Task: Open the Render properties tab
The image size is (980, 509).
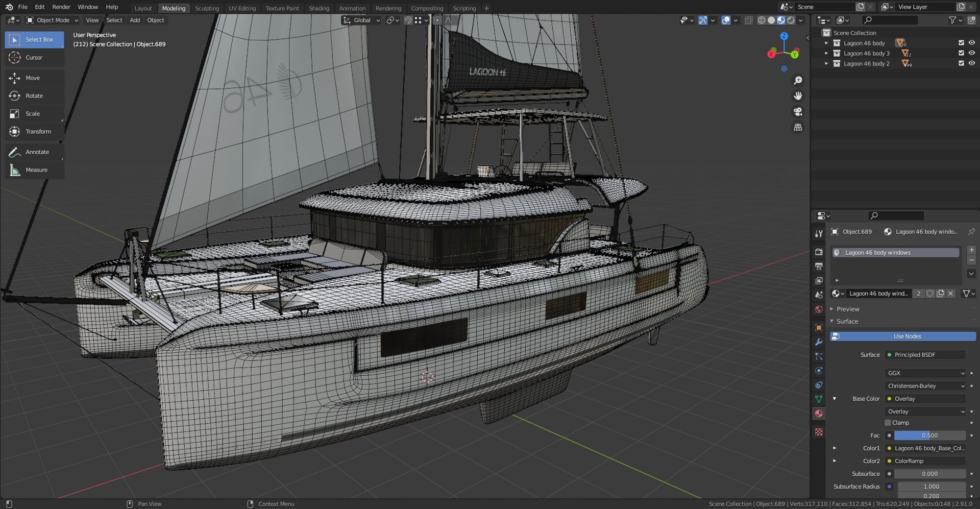Action: tap(819, 252)
